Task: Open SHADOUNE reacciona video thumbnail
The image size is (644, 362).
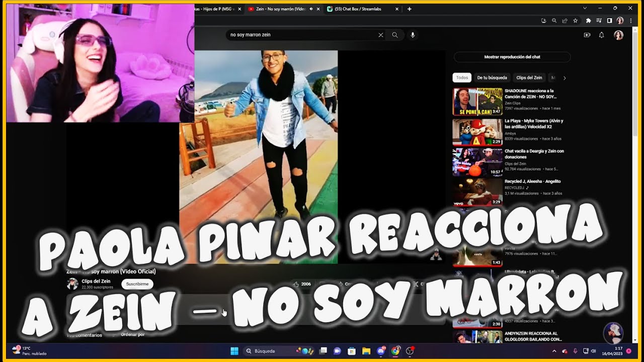Action: (477, 102)
